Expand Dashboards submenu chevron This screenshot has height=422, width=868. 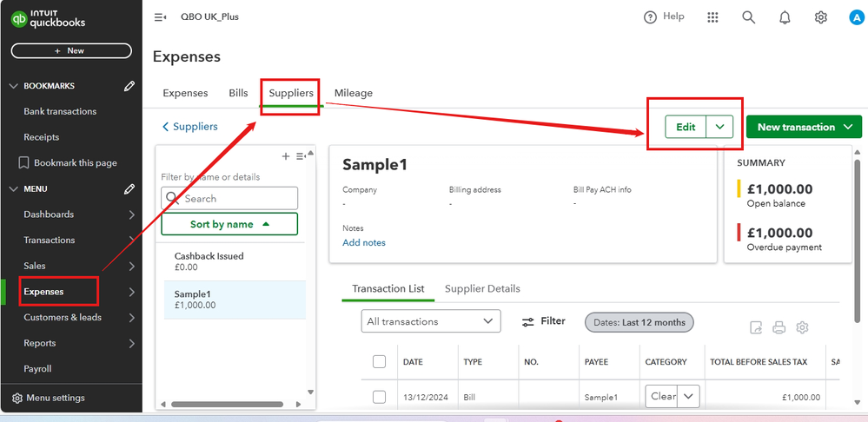[x=132, y=214]
